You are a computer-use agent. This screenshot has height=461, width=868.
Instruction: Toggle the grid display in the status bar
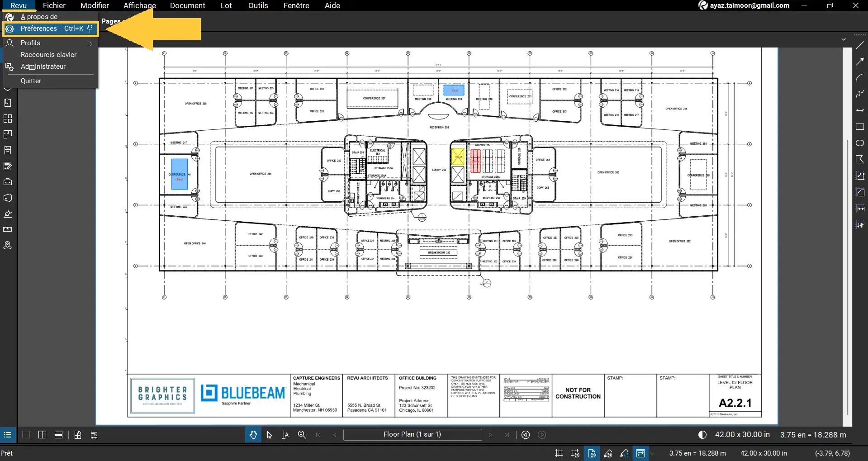pyautogui.click(x=559, y=453)
